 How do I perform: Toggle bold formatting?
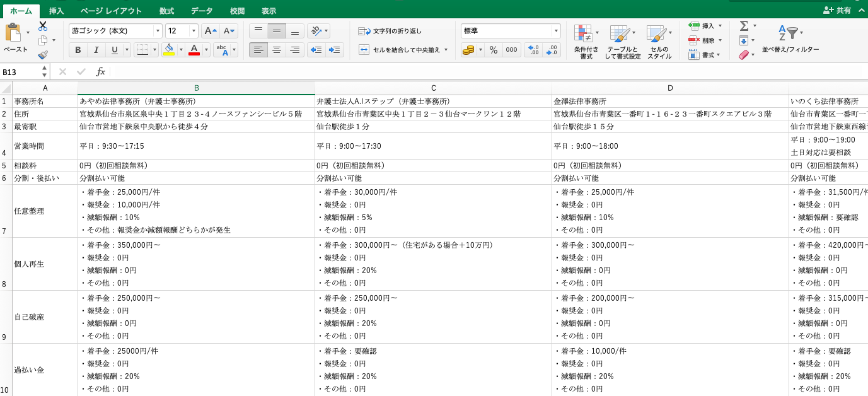(78, 50)
